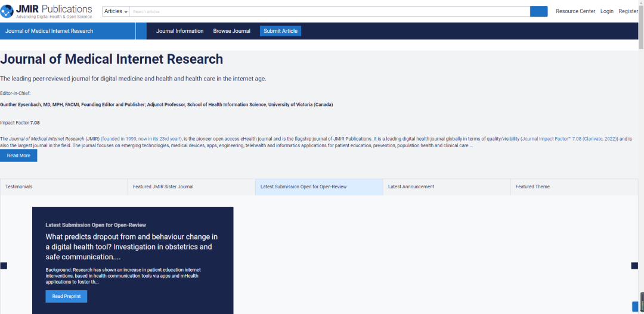The image size is (644, 314).
Task: Click the next slide arrow on carousel
Action: 634,266
